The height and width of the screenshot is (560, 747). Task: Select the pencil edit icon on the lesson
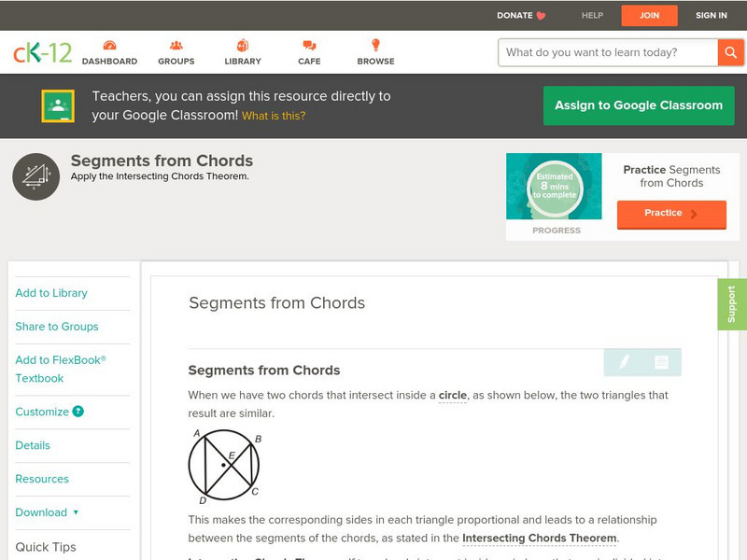click(x=625, y=362)
